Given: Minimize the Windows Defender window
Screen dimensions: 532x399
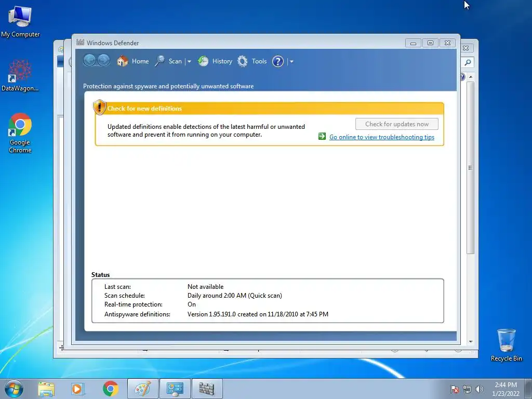Looking at the screenshot, I should tap(413, 43).
